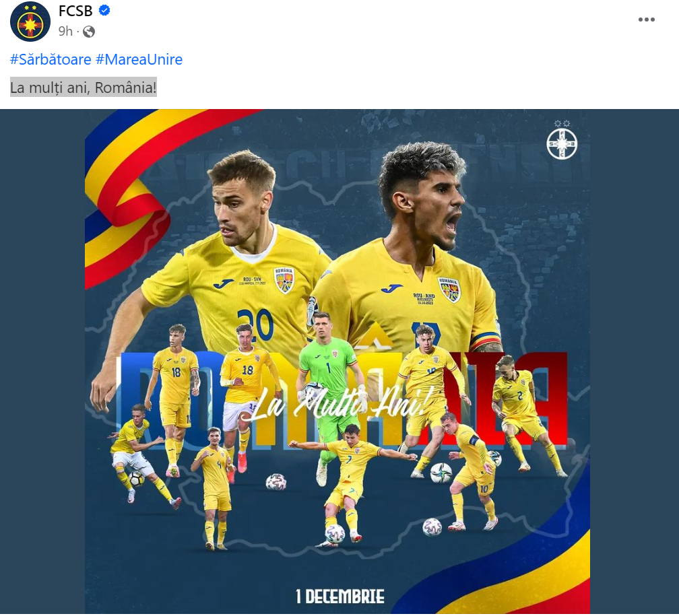
Task: Click the Joma logo on the number 20 shirt
Action: pos(223,284)
